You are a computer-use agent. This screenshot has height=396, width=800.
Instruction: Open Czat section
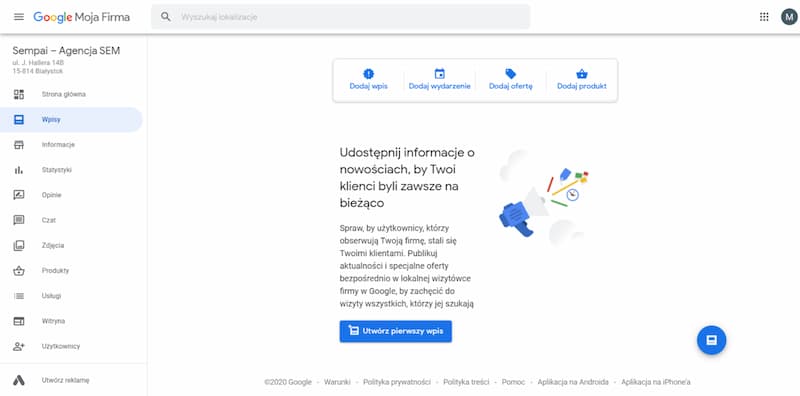pyautogui.click(x=49, y=220)
